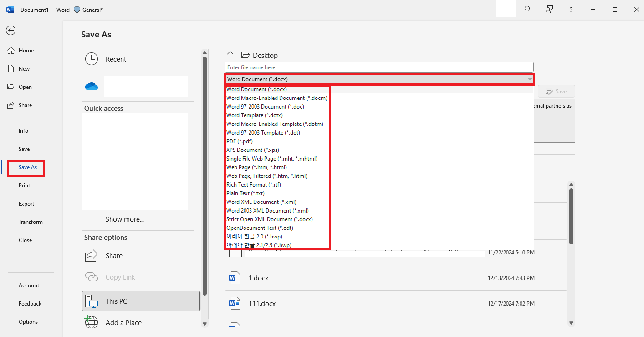Open the Account page
This screenshot has width=644, height=337.
(29, 285)
